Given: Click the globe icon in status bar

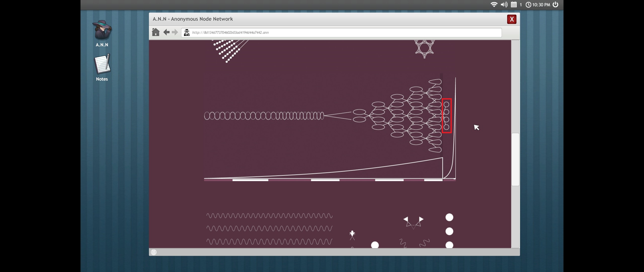Looking at the screenshot, I should tap(154, 252).
